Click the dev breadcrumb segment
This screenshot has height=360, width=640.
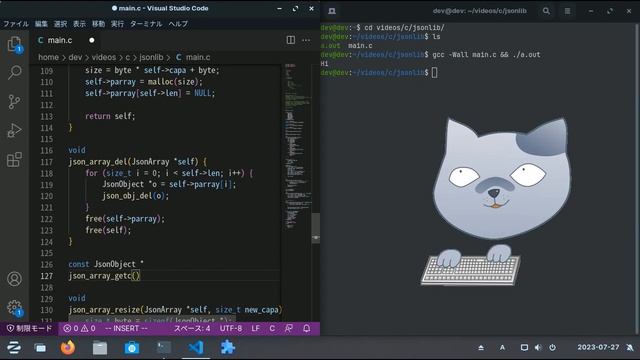[75, 57]
